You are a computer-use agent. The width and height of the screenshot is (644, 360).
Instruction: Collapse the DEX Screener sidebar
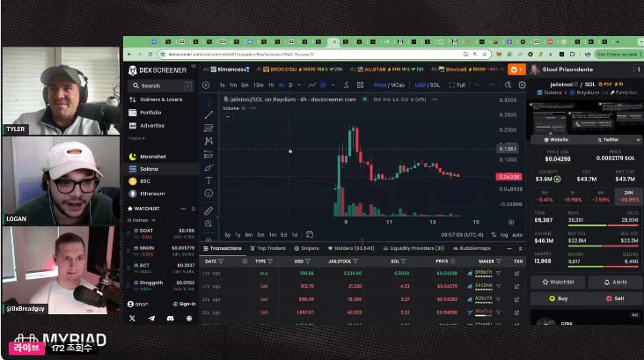tap(194, 67)
